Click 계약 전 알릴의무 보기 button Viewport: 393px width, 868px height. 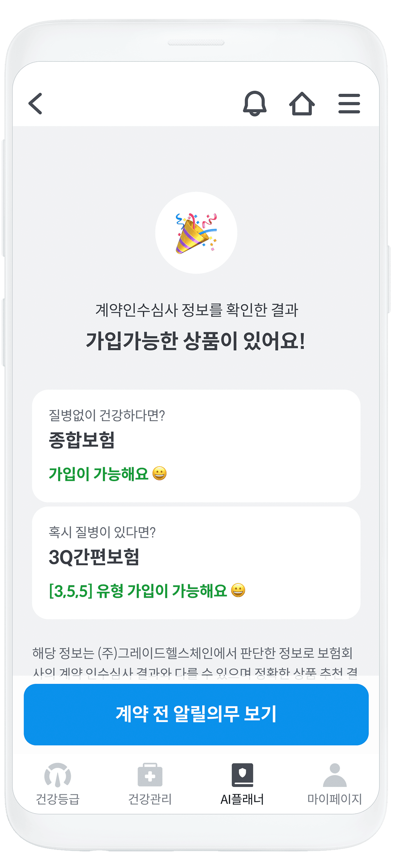click(x=196, y=715)
